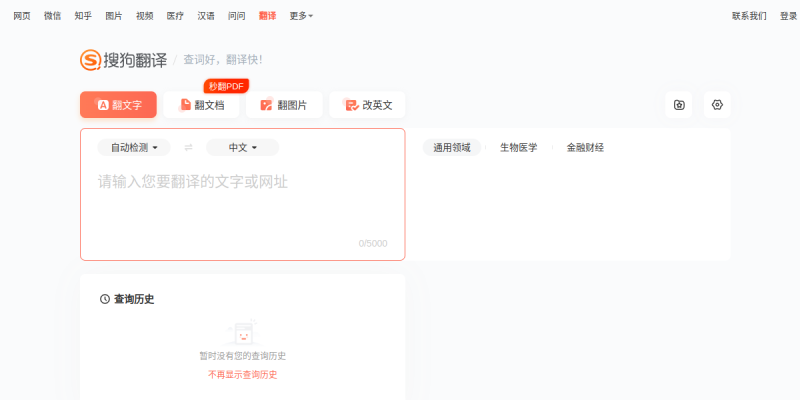The height and width of the screenshot is (400, 800).
Task: Open translation settings hexagon icon
Action: [717, 105]
